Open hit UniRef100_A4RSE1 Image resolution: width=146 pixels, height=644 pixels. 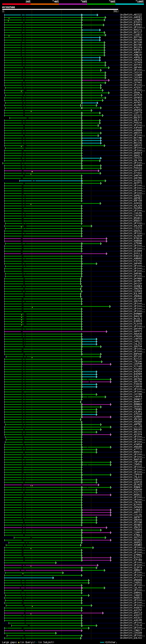point(131,17)
